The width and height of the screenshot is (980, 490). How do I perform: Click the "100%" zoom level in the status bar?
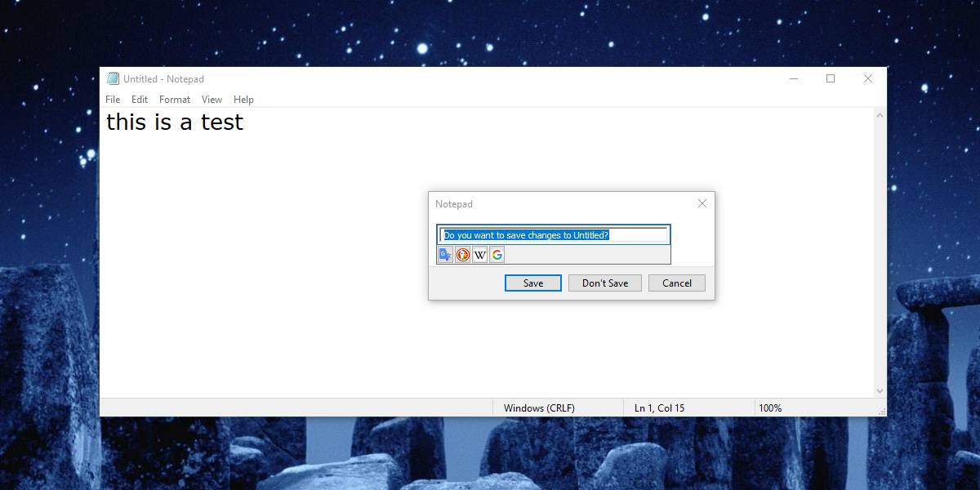click(x=770, y=408)
